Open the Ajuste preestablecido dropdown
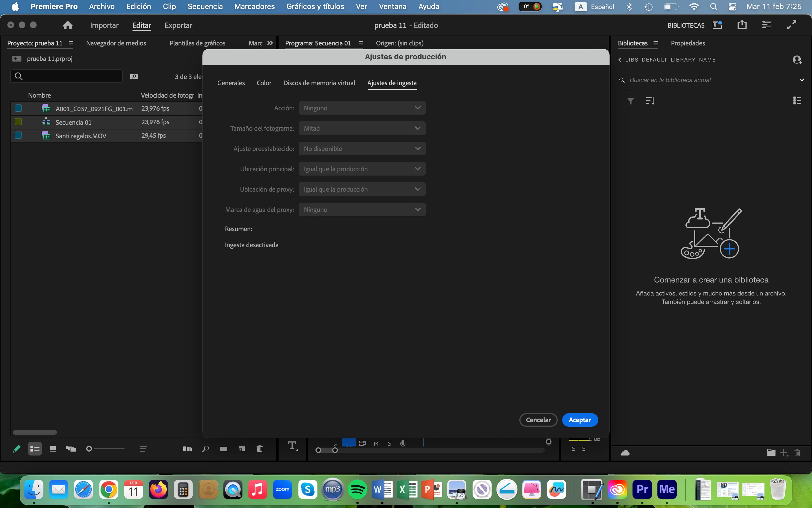The width and height of the screenshot is (812, 508). (x=362, y=148)
